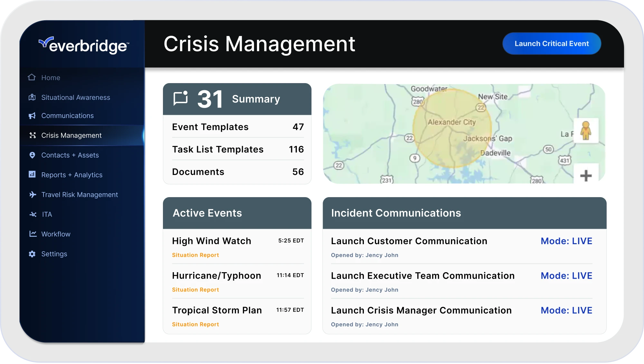Screen dimensions: 644x364
Task: Click the Reports + Analytics chart icon
Action: pos(32,175)
